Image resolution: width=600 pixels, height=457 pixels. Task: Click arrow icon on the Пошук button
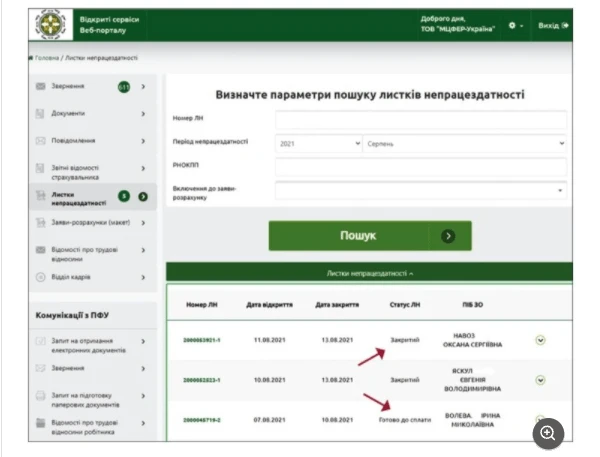click(448, 236)
